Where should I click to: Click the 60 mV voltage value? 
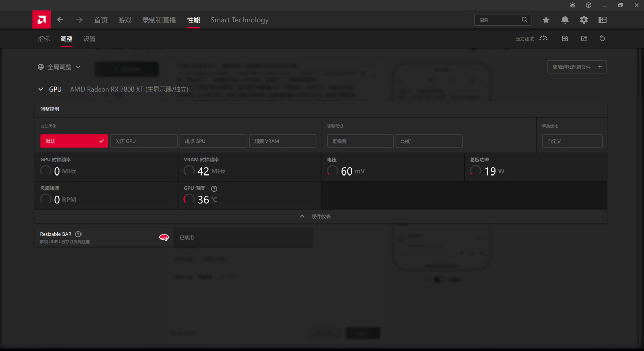pyautogui.click(x=353, y=171)
